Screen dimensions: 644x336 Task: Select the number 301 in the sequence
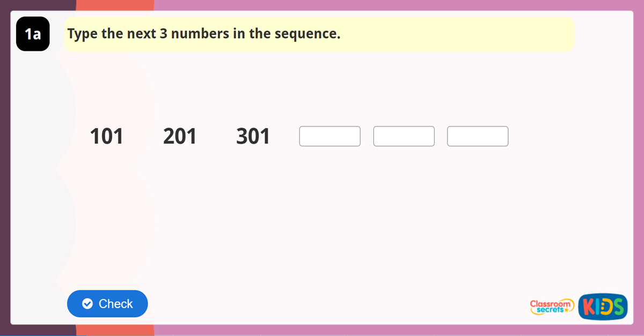tap(253, 136)
